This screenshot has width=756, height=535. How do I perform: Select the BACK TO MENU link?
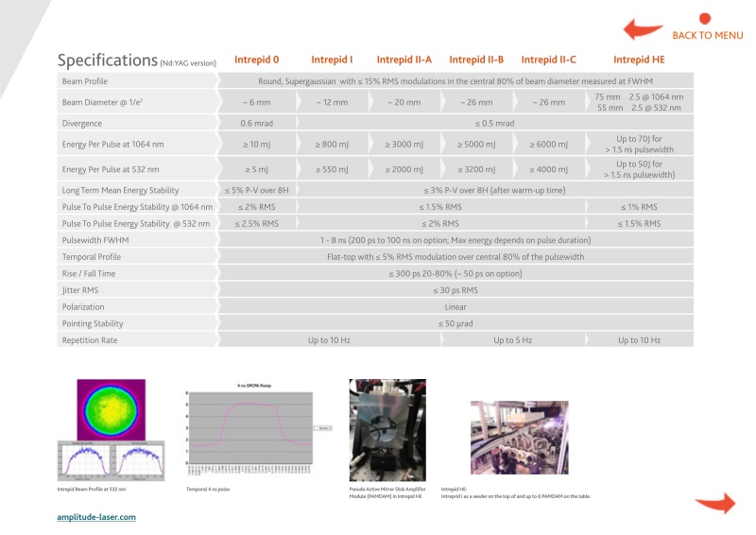click(707, 36)
